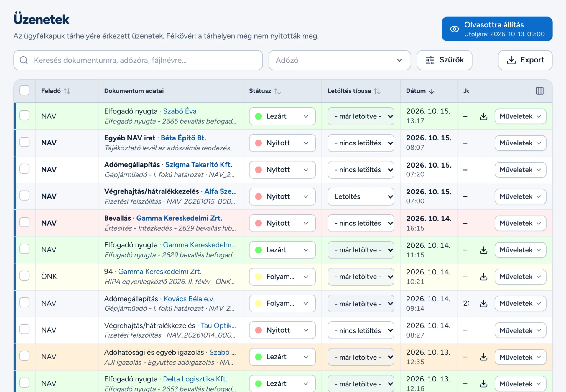Select the Béta Építő Bt. row checkbox
Image resolution: width=566 pixels, height=392 pixels.
pyautogui.click(x=24, y=142)
